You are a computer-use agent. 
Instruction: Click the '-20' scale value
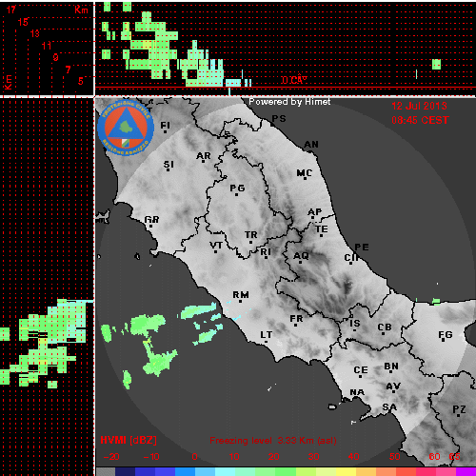(x=111, y=457)
